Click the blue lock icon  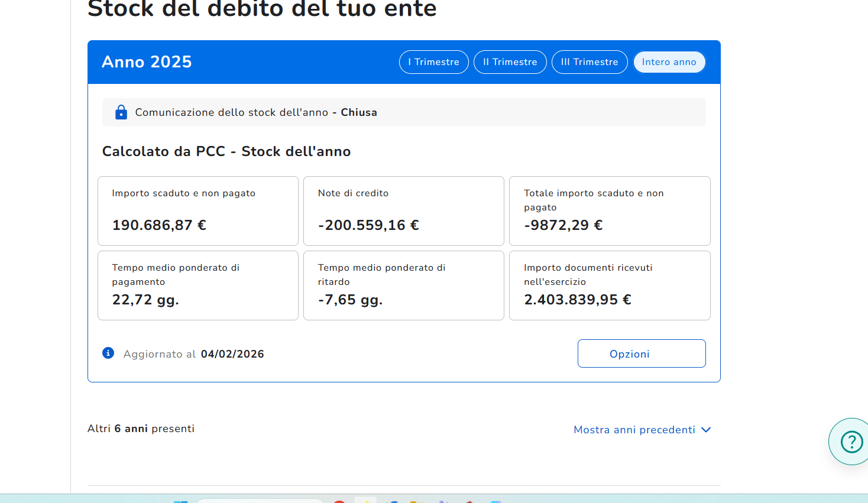[x=121, y=112]
